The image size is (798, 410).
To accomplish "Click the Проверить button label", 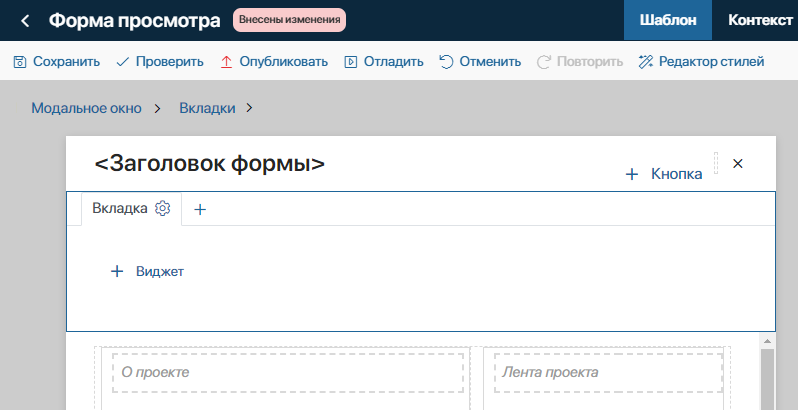I will pos(169,62).
